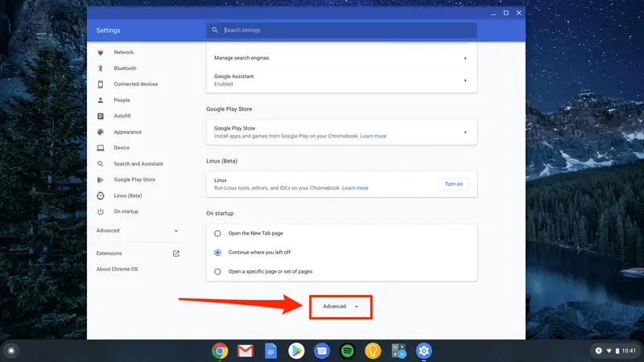Go to People settings section
Screen dimensions: 644x362
coord(122,101)
